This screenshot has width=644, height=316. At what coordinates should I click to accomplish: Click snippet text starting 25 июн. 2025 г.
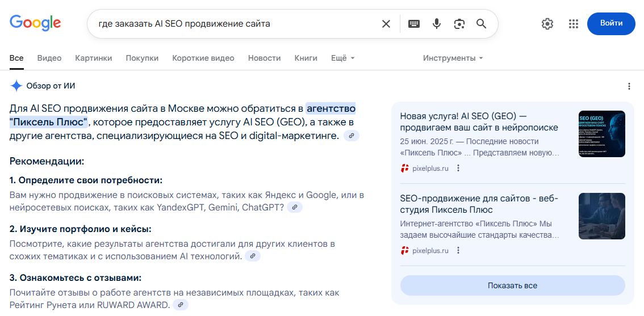coord(480,148)
